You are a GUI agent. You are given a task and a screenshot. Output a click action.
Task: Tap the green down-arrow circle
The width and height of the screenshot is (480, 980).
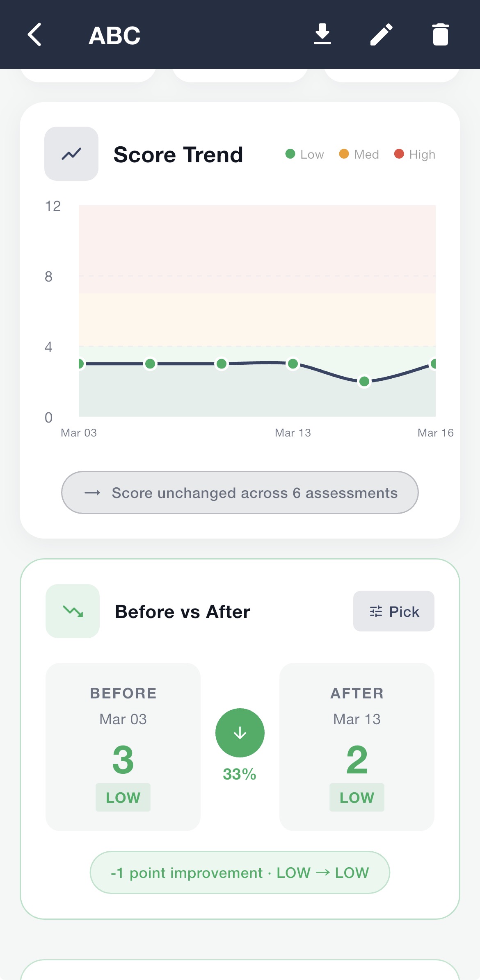[x=240, y=733]
